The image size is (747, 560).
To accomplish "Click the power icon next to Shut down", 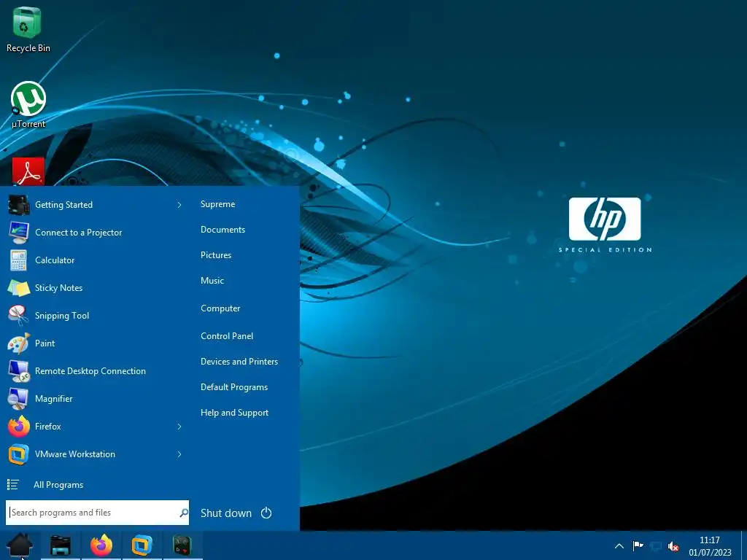I will (266, 513).
